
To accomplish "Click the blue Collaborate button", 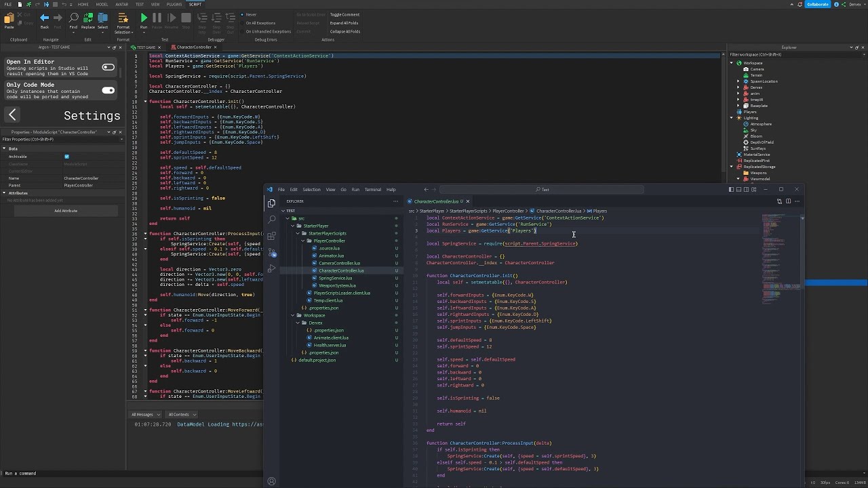I will click(817, 4).
